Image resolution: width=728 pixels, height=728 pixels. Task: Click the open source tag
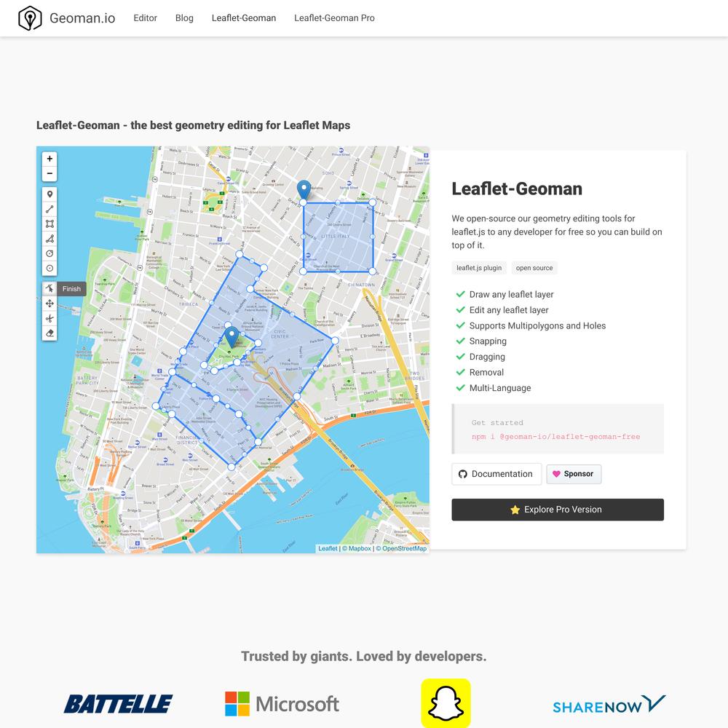tap(534, 268)
